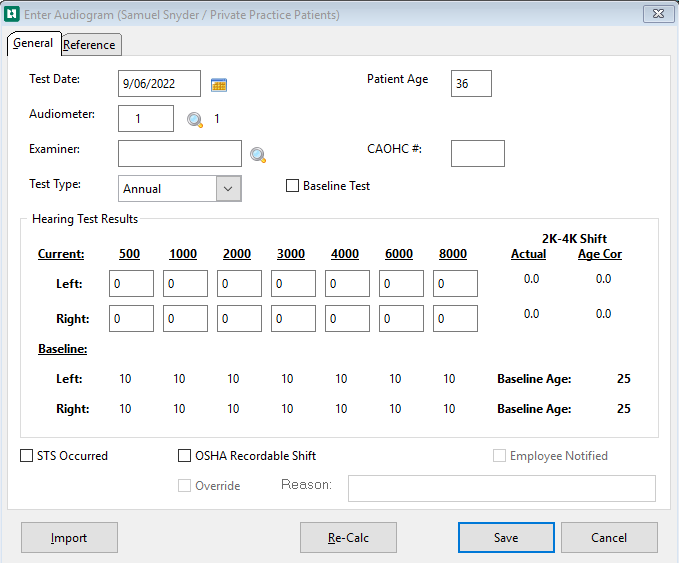Click the 2000 frequency column header
This screenshot has width=679, height=563.
(237, 254)
